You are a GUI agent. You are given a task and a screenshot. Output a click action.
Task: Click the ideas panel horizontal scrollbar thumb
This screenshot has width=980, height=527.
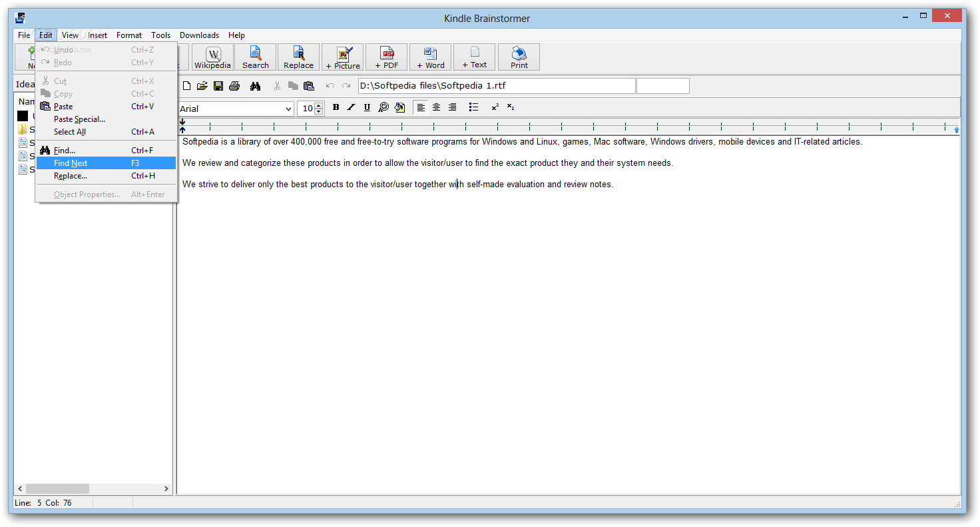(x=57, y=488)
